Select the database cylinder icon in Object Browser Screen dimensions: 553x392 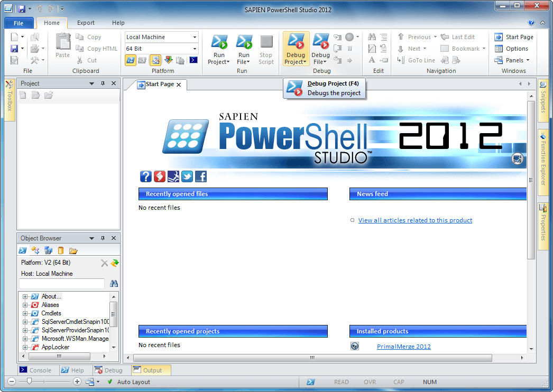point(61,250)
